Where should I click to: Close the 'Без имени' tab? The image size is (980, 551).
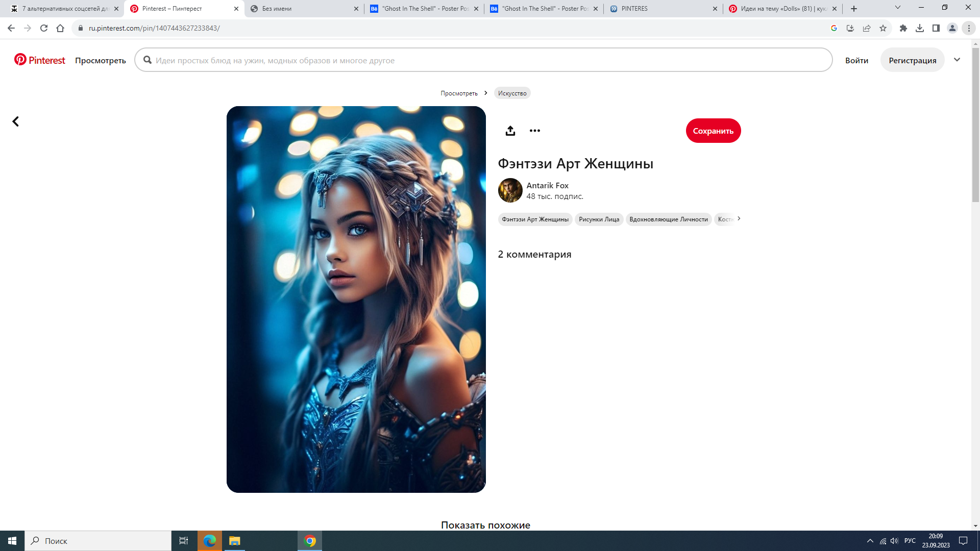coord(356,9)
